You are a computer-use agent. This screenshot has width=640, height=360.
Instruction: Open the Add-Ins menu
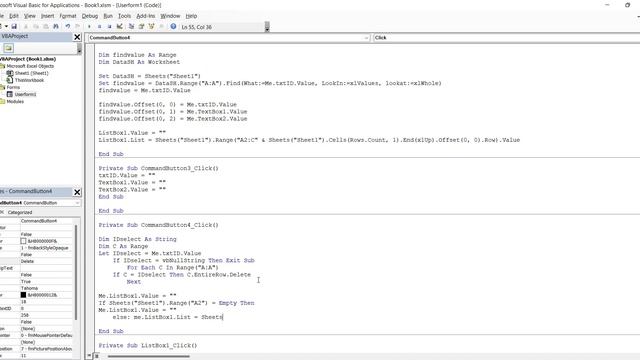point(146,16)
